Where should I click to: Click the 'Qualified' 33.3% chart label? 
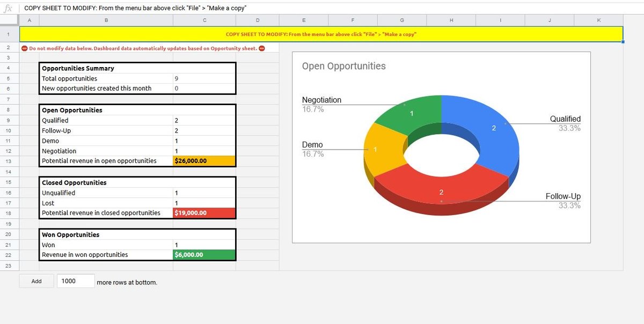click(565, 123)
